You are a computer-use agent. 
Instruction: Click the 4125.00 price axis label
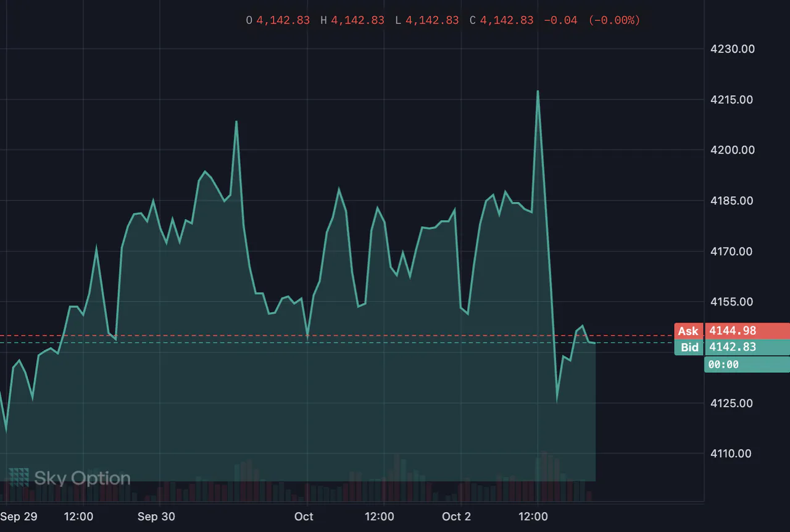click(733, 403)
